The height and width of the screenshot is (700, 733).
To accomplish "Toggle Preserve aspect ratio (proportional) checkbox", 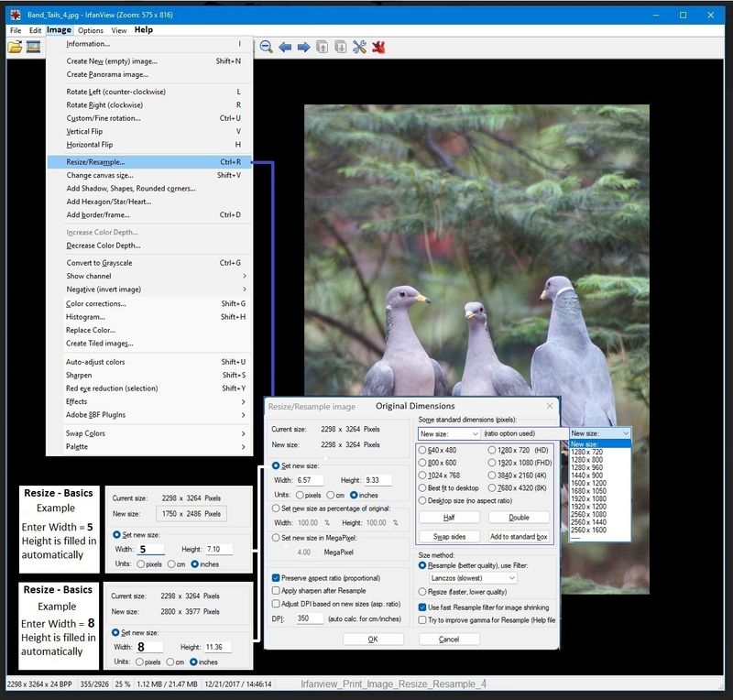I will [276, 578].
